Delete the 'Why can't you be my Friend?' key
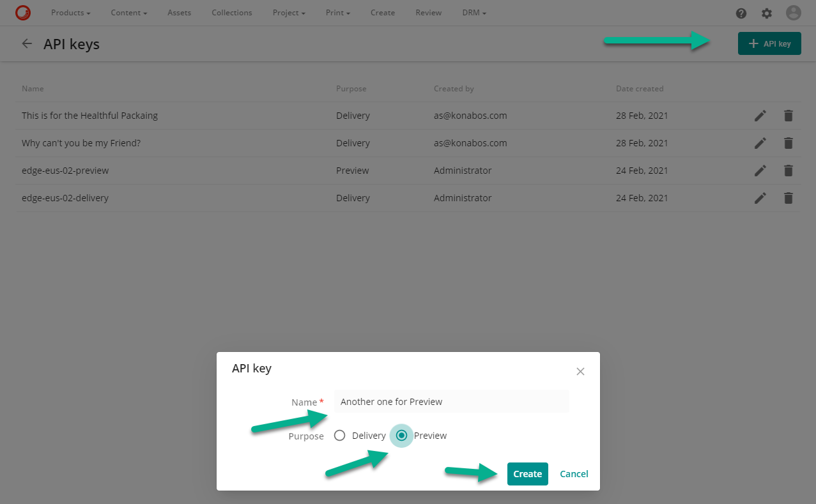816x504 pixels. click(789, 143)
